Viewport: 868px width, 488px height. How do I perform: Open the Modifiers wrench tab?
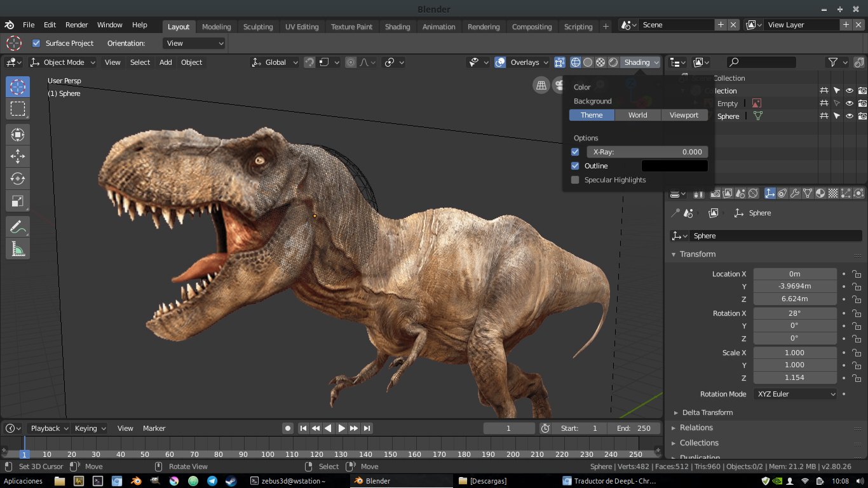click(794, 193)
